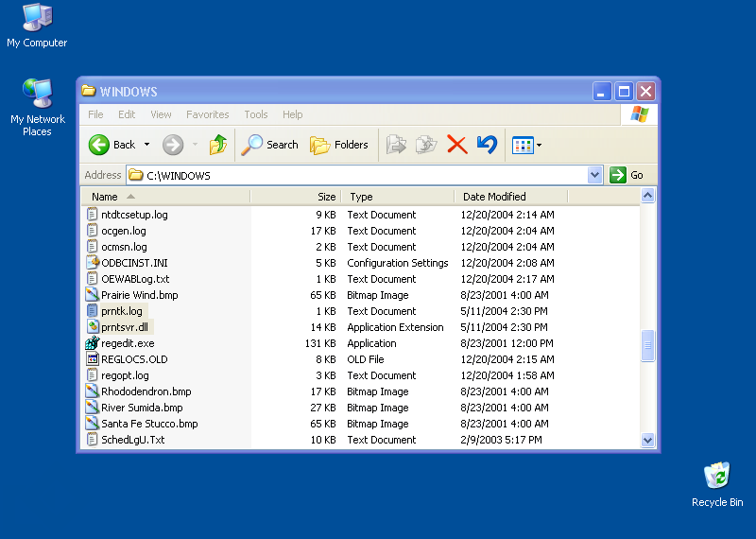
Task: Expand the Address bar dropdown arrow
Action: coord(594,175)
